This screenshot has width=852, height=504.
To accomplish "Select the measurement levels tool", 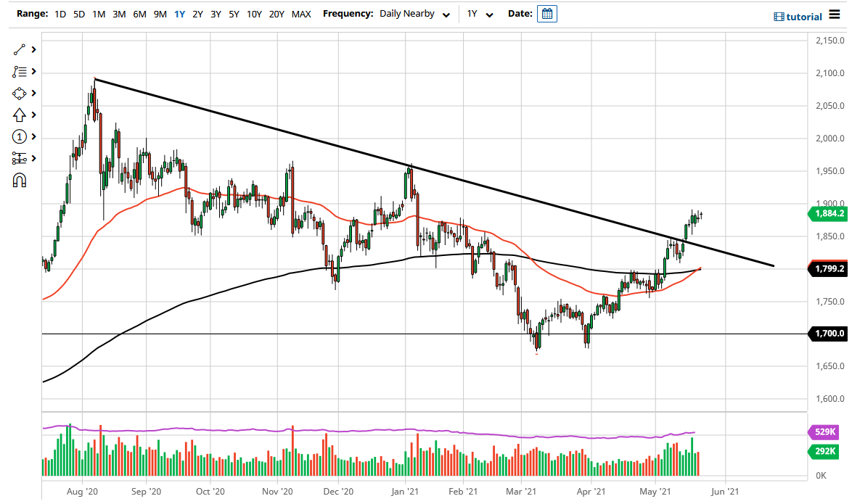I will click(19, 158).
